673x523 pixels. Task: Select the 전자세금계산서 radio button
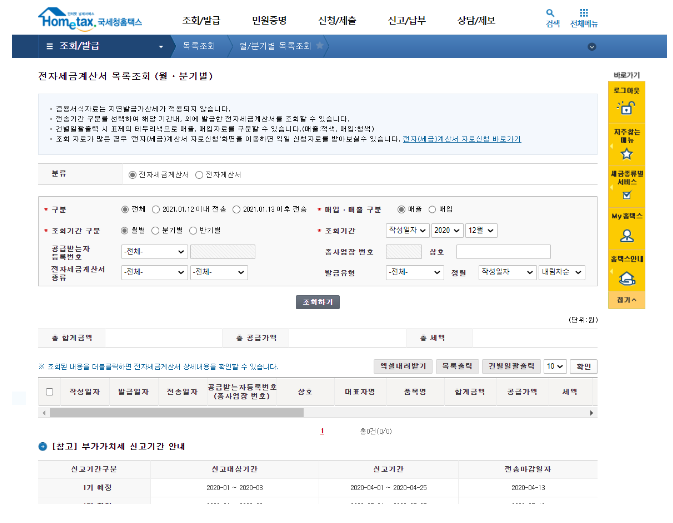[x=132, y=175]
